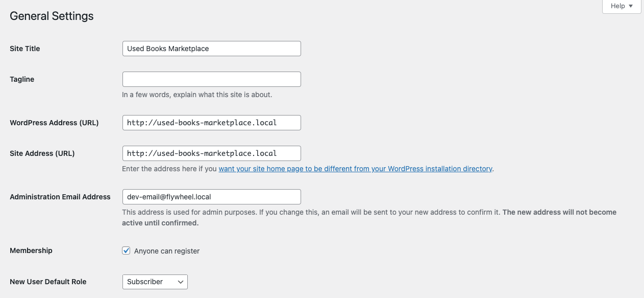This screenshot has height=298, width=644.
Task: Open the New User Default Role dropdown
Action: (155, 282)
